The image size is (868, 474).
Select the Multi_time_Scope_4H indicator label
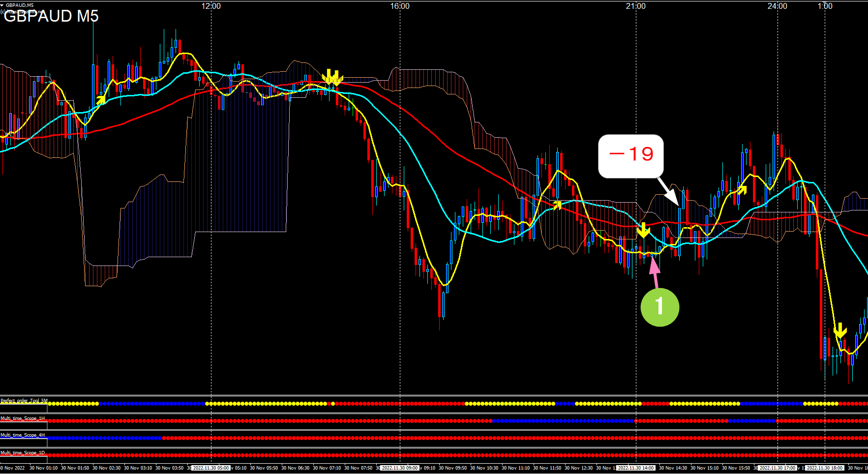click(x=23, y=435)
